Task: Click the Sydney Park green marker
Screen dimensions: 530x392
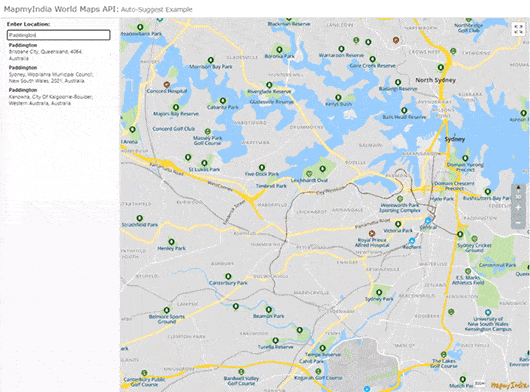Action: click(x=379, y=292)
